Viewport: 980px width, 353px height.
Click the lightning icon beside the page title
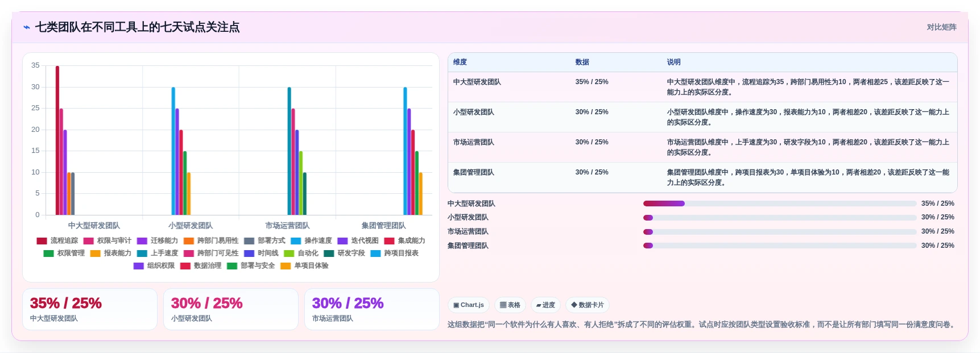(27, 27)
